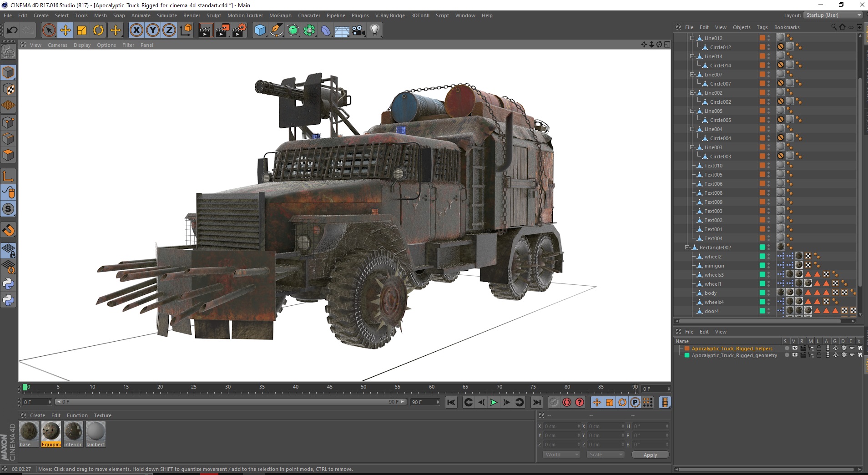Collapse the Line007 tree node
This screenshot has width=868, height=475.
[x=692, y=75]
